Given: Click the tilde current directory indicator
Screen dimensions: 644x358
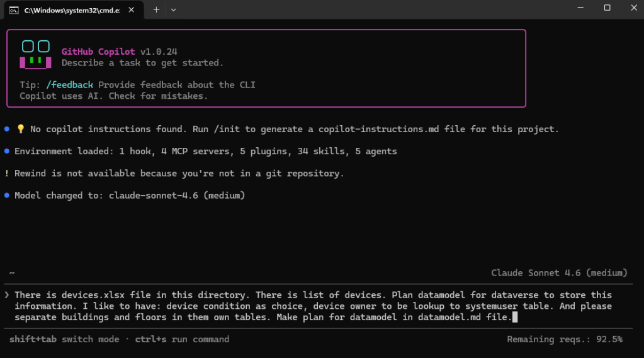Looking at the screenshot, I should pos(12,273).
